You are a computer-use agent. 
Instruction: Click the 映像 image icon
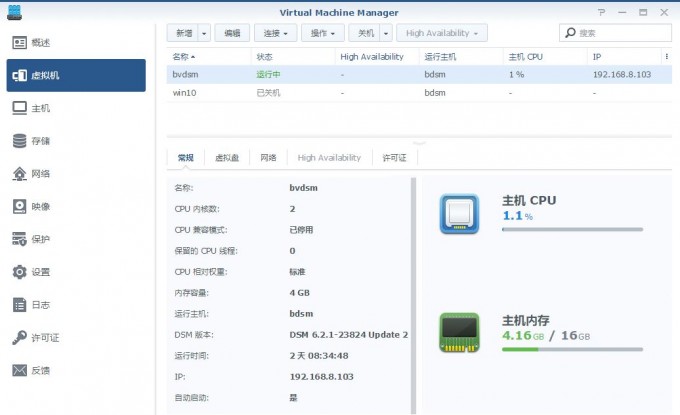19,207
